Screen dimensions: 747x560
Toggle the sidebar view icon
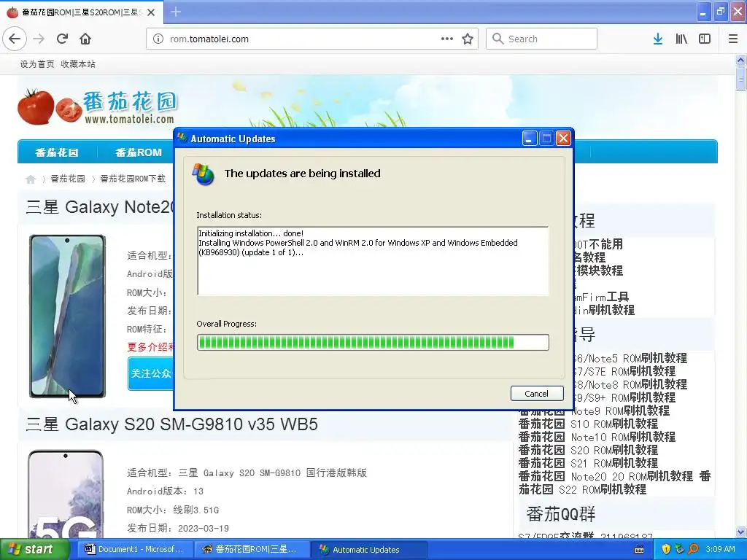point(705,39)
